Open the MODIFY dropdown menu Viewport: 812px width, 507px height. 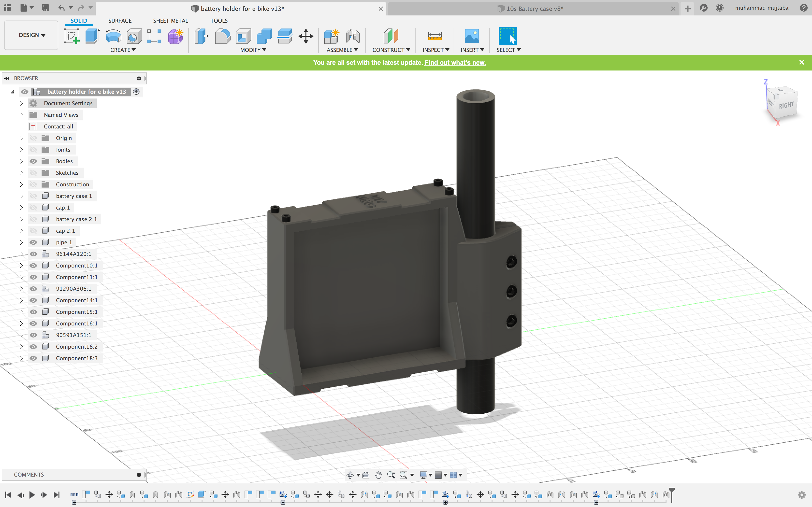[253, 50]
